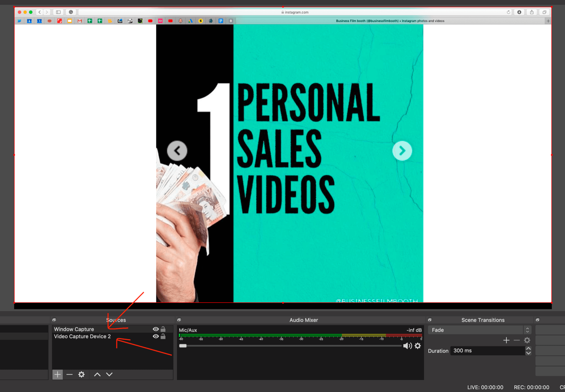The width and height of the screenshot is (565, 392).
Task: Move selected source up
Action: (x=97, y=374)
